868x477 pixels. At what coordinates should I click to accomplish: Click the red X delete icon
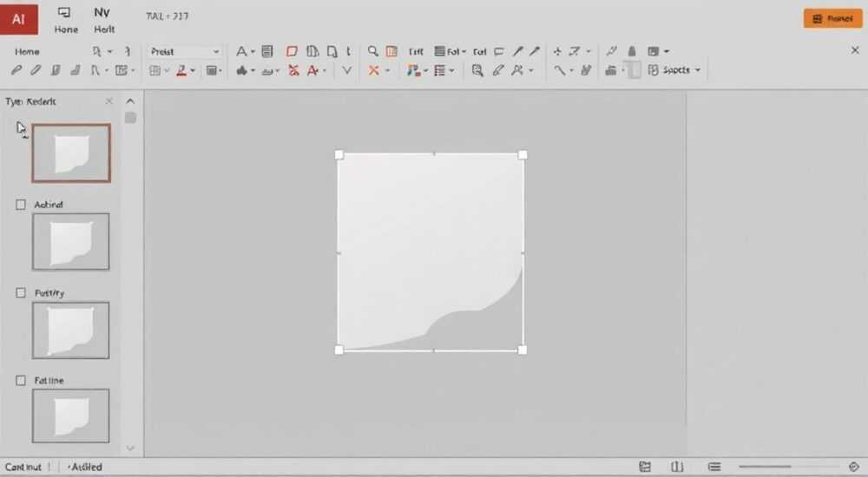click(373, 70)
